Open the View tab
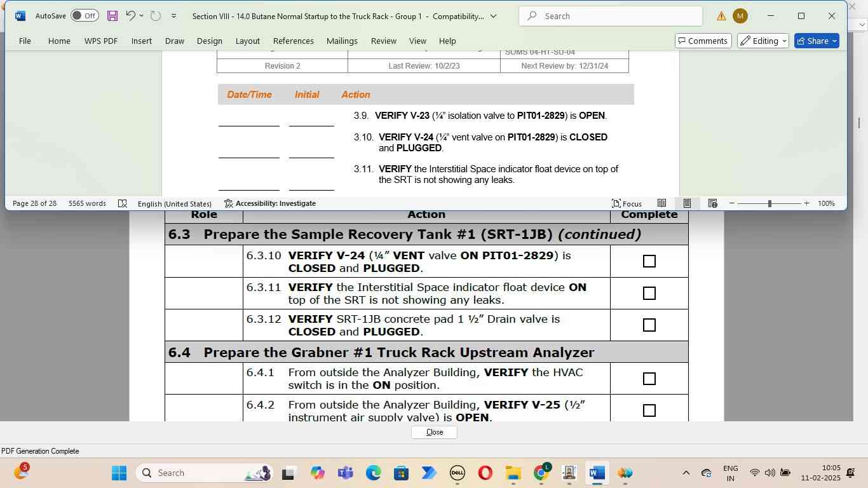The image size is (868, 488). click(417, 41)
